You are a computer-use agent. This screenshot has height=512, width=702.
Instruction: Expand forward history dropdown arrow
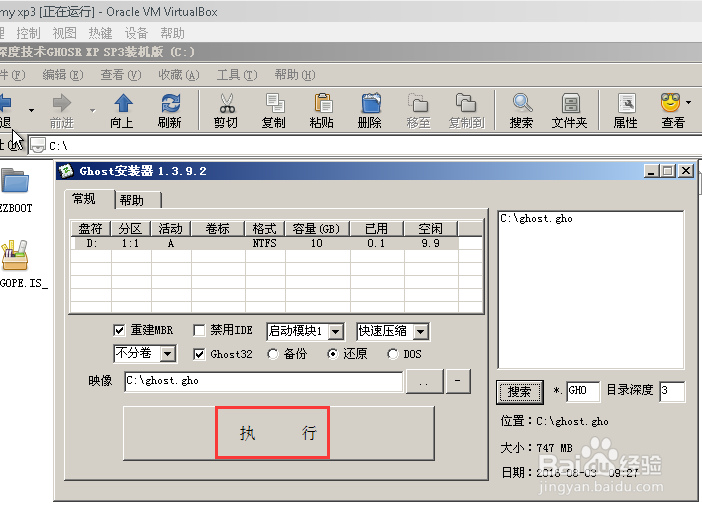pos(92,110)
